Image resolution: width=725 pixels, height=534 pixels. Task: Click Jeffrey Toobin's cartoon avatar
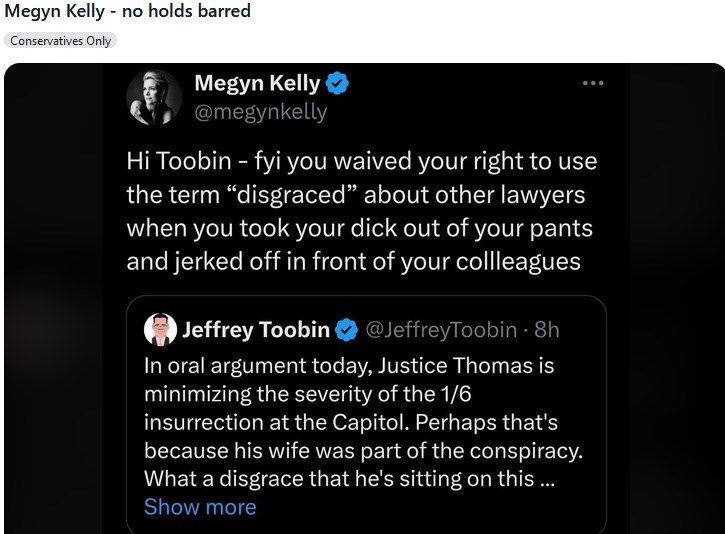coord(160,329)
